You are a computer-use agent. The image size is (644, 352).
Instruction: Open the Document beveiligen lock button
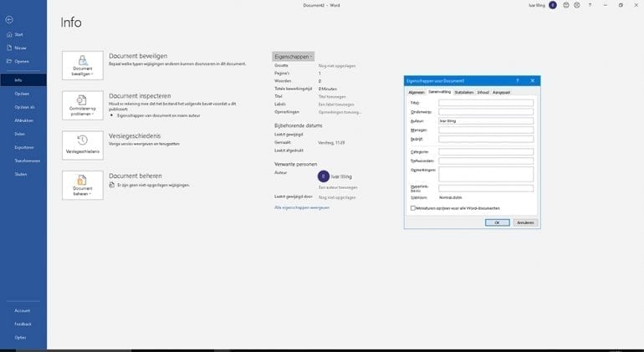tap(83, 65)
